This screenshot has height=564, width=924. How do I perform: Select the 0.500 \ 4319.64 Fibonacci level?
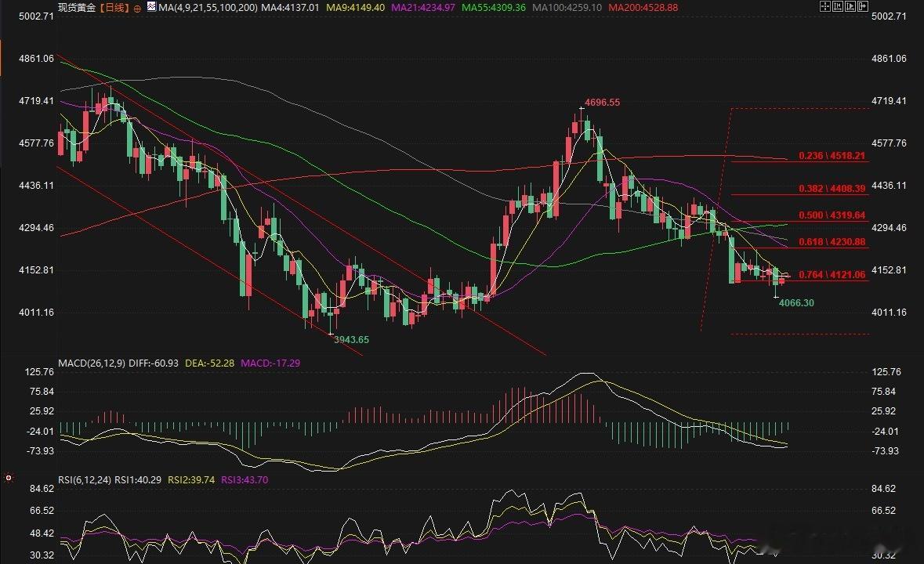[832, 215]
